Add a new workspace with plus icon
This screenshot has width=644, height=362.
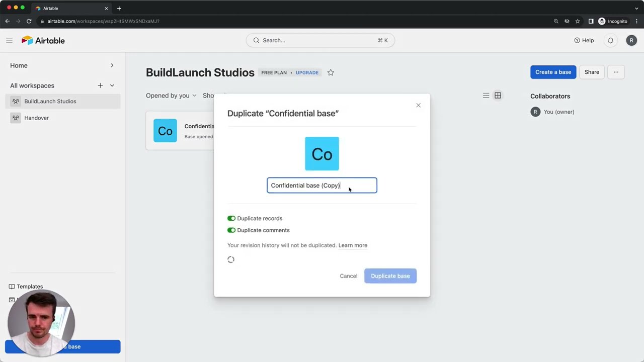coord(100,85)
